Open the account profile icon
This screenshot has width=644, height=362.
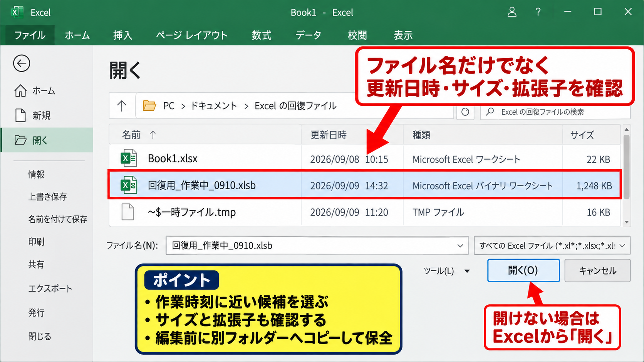tap(512, 12)
